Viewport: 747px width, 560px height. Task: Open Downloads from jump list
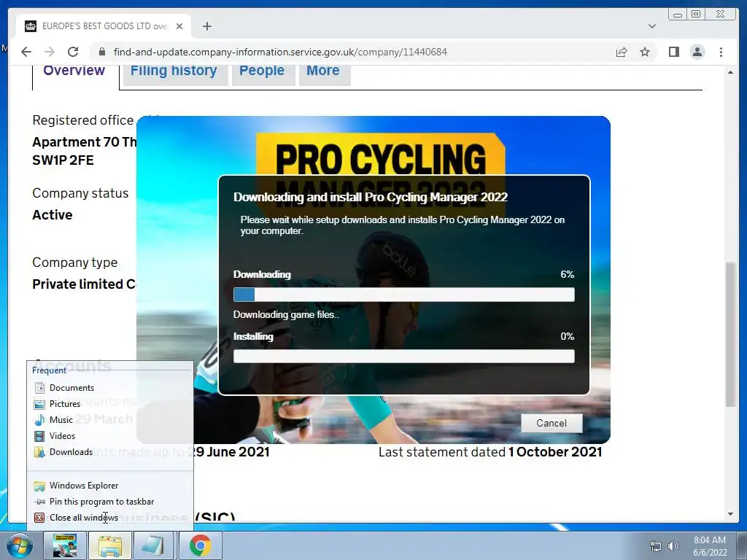click(110, 452)
